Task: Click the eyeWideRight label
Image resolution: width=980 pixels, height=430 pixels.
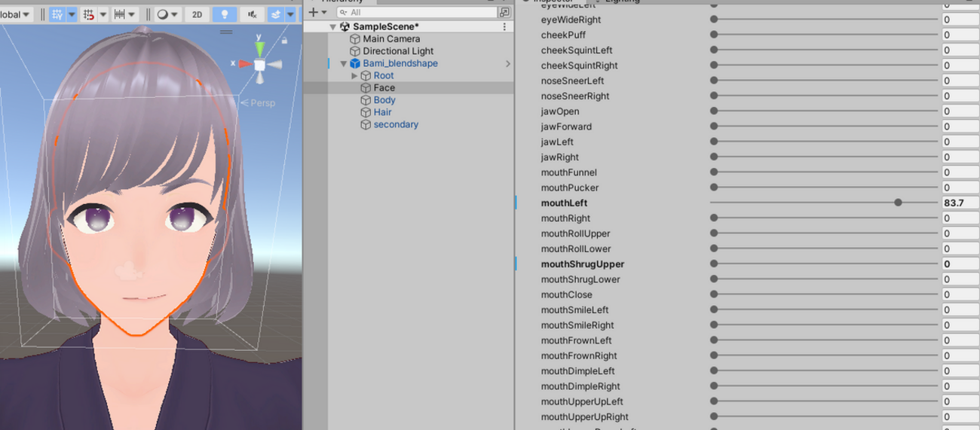Action: (x=571, y=20)
